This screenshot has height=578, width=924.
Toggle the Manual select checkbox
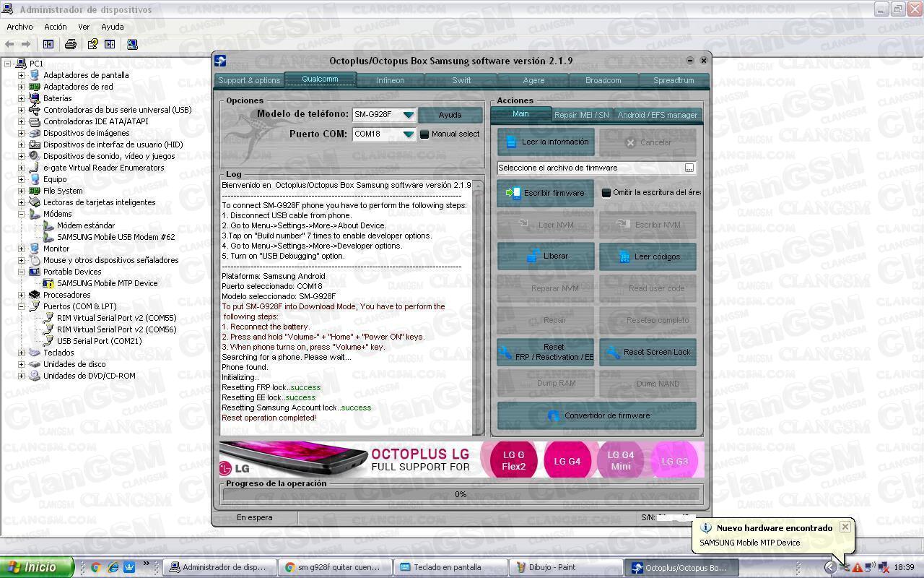coord(424,134)
